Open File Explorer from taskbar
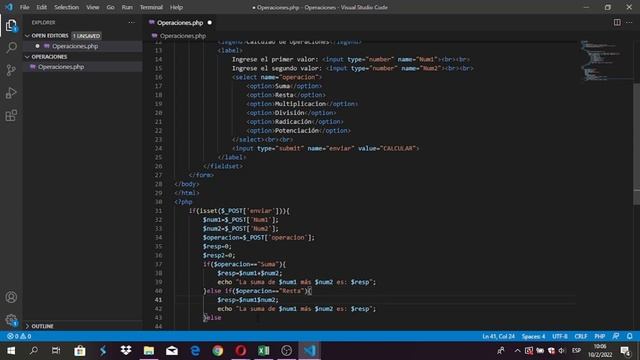 coord(149,351)
